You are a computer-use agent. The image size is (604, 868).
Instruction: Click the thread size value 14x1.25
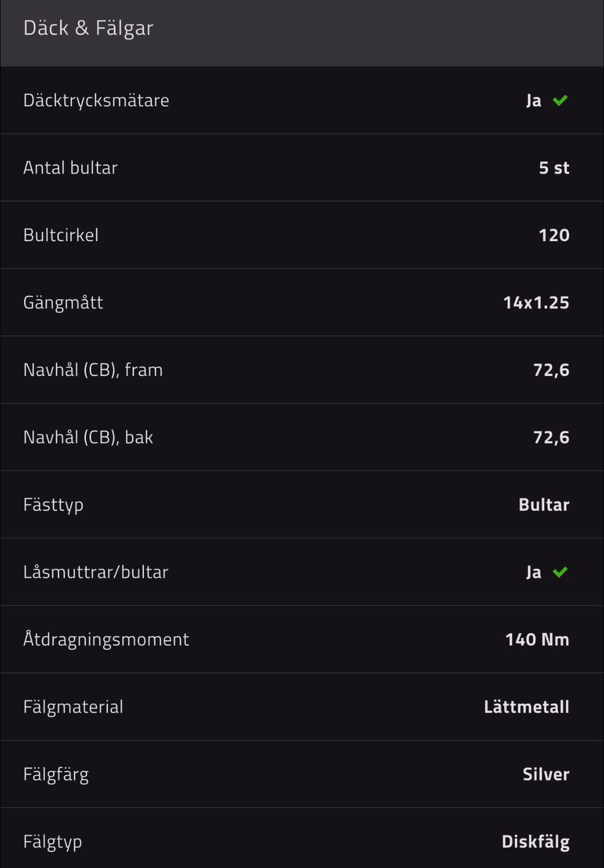536,303
